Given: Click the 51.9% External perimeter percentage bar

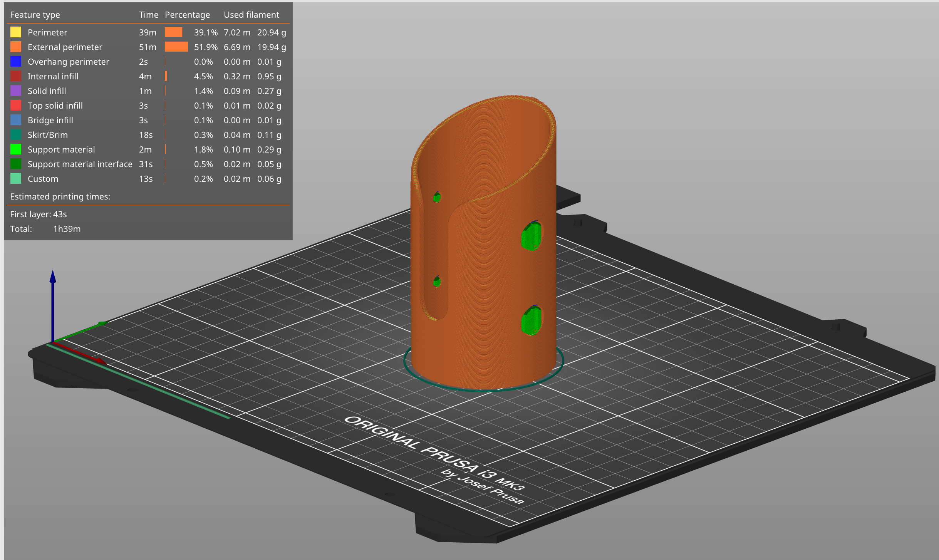Looking at the screenshot, I should click(176, 47).
